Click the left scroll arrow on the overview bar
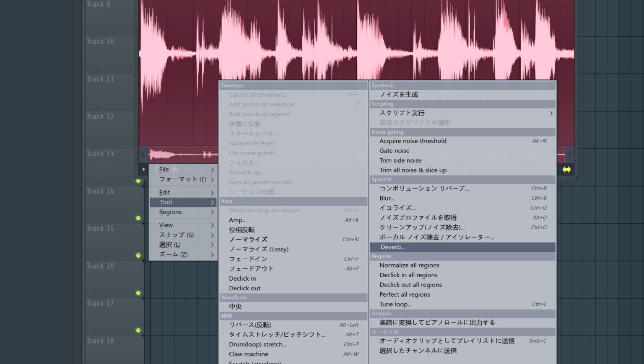The width and height of the screenshot is (644, 364). point(143,155)
